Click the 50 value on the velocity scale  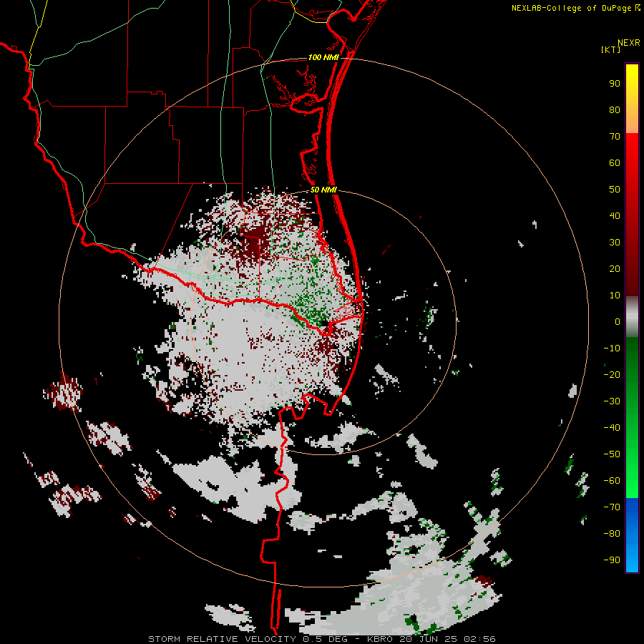click(x=615, y=190)
